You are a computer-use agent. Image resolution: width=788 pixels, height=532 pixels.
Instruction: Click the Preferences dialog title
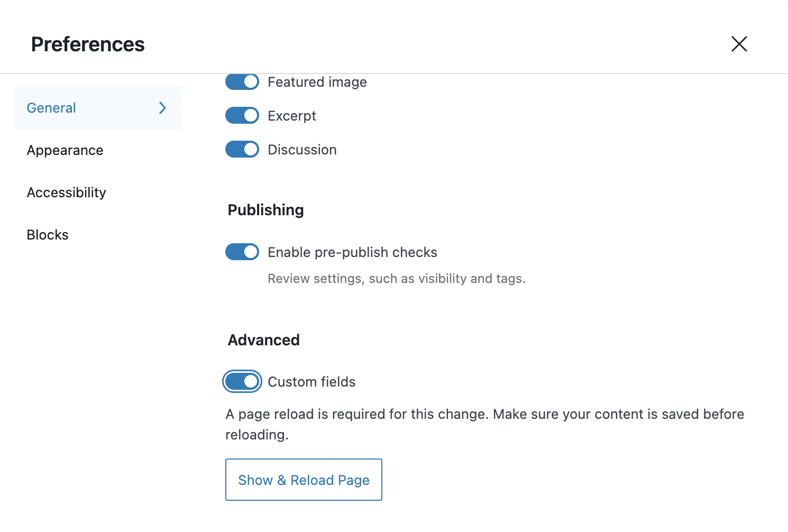(x=87, y=44)
